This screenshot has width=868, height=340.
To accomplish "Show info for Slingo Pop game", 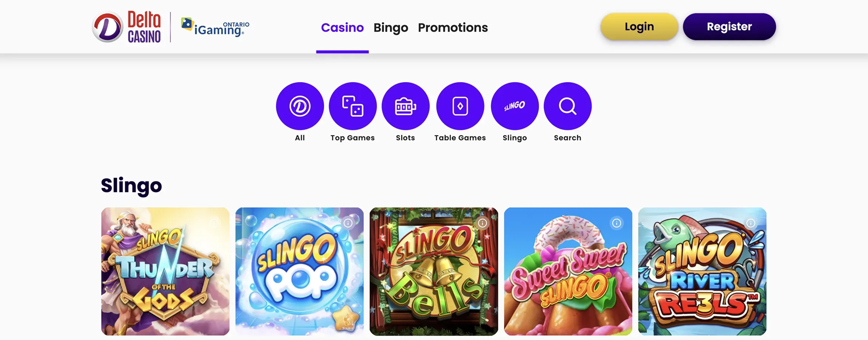I will (x=348, y=223).
